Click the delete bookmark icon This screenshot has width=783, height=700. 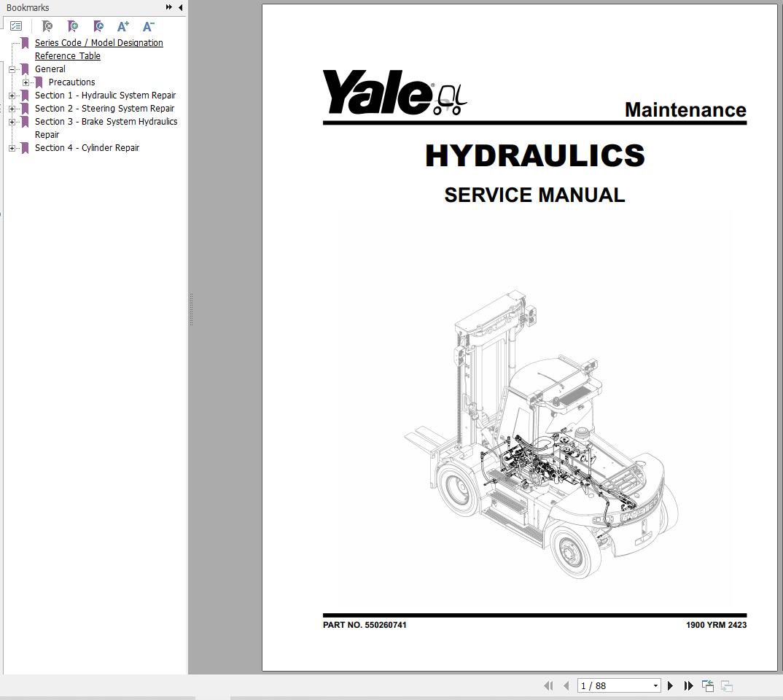coord(47,26)
